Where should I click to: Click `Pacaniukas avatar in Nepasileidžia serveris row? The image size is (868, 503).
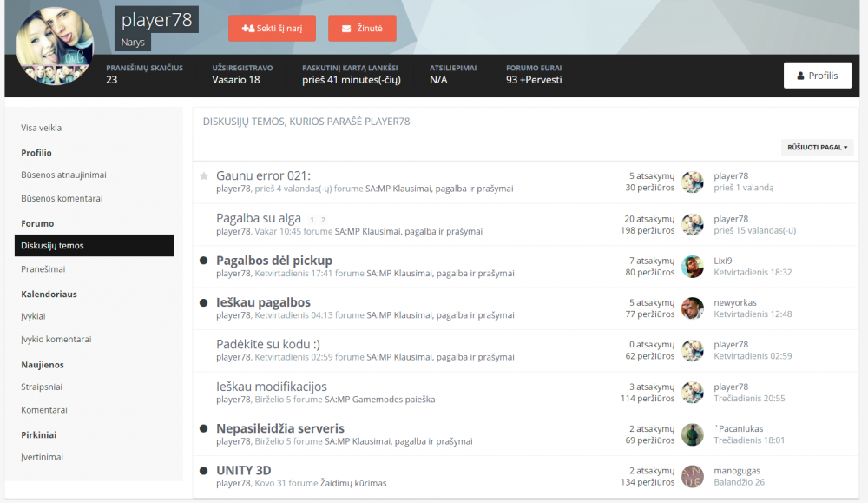coord(692,435)
